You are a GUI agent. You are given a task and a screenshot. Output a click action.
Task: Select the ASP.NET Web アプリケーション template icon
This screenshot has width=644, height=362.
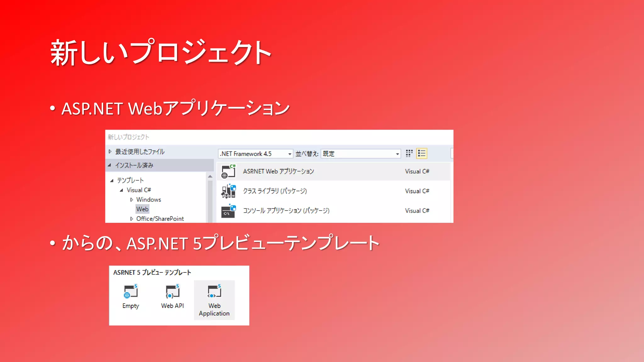(x=228, y=171)
